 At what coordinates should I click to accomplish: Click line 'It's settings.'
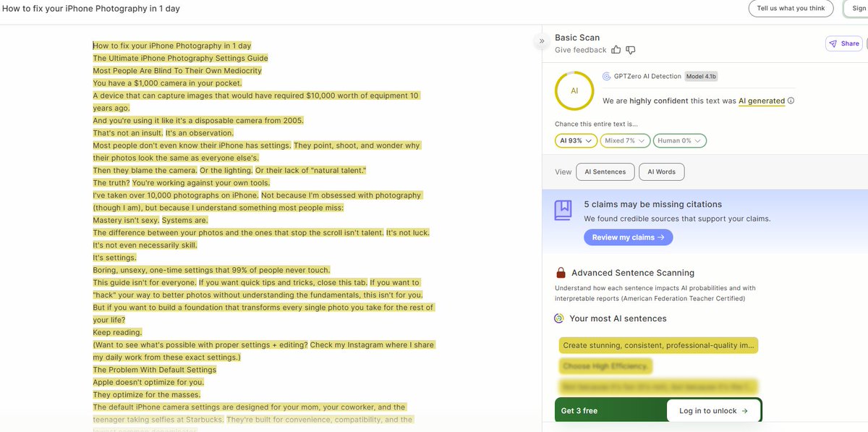click(x=114, y=258)
